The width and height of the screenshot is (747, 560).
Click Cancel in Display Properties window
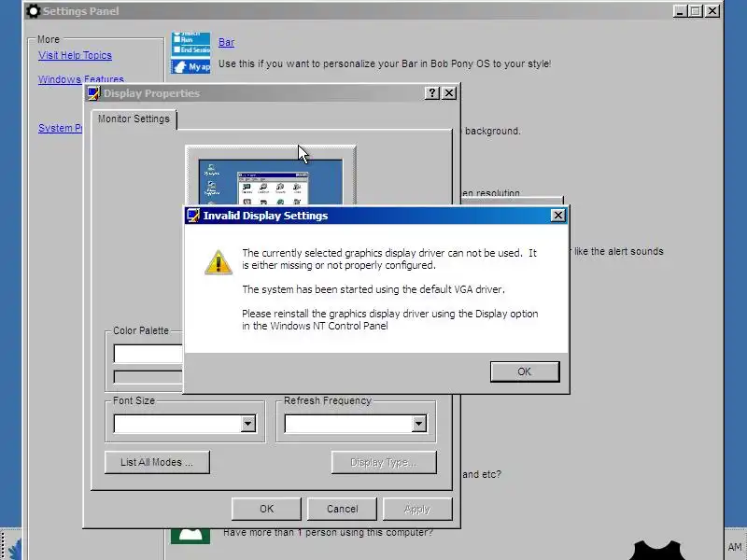tap(342, 509)
